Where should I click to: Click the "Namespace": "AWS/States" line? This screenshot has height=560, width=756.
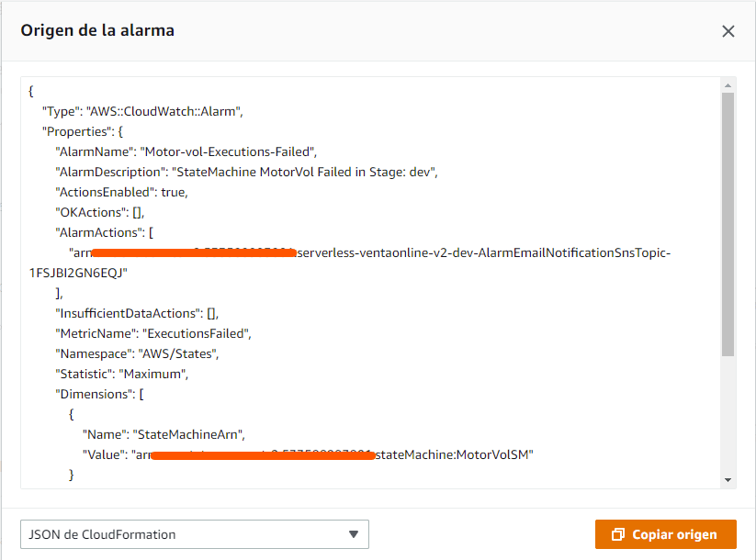[139, 353]
